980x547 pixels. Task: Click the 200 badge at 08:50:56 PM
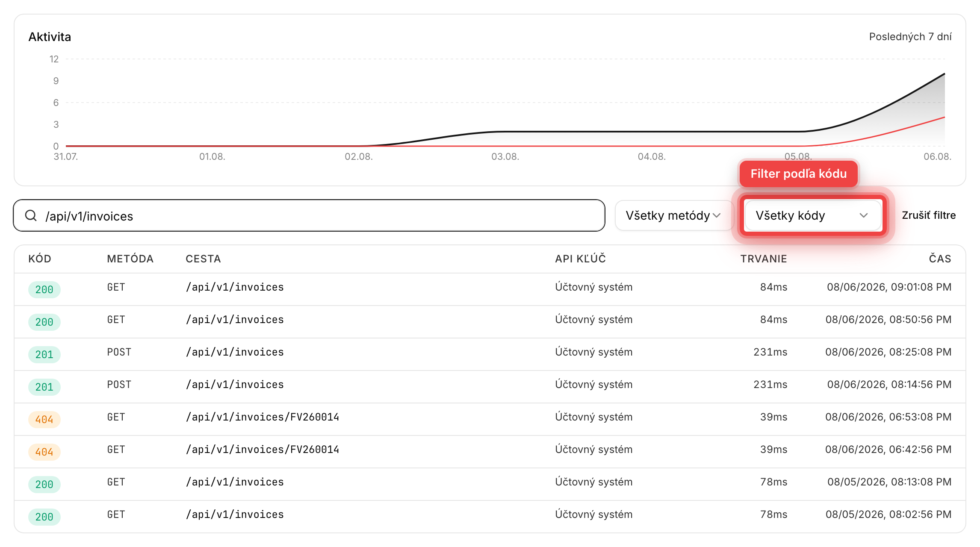tap(44, 322)
